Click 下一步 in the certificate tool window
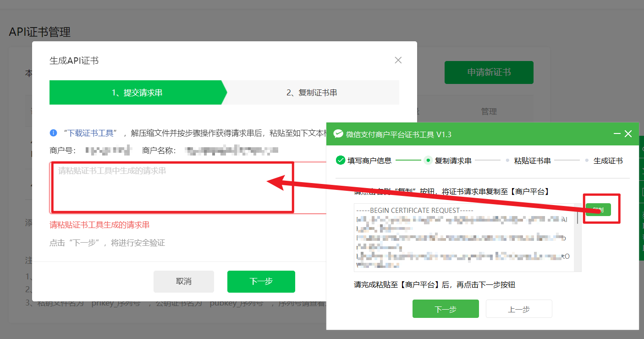Image resolution: width=644 pixels, height=339 pixels. pyautogui.click(x=446, y=309)
